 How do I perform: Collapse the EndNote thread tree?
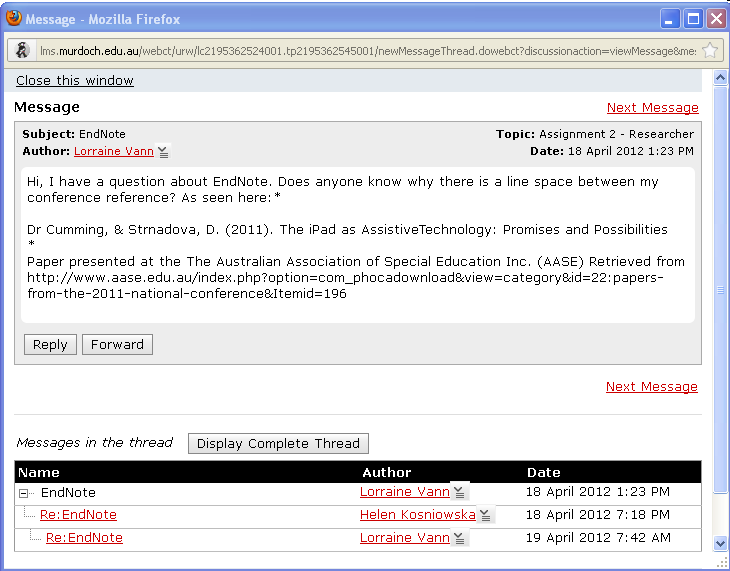[x=23, y=493]
